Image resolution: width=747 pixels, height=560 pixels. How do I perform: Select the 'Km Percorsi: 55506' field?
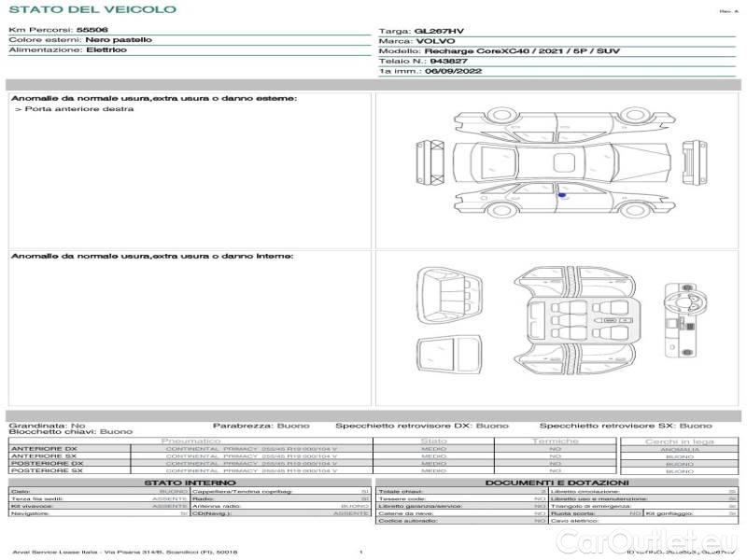pos(58,30)
